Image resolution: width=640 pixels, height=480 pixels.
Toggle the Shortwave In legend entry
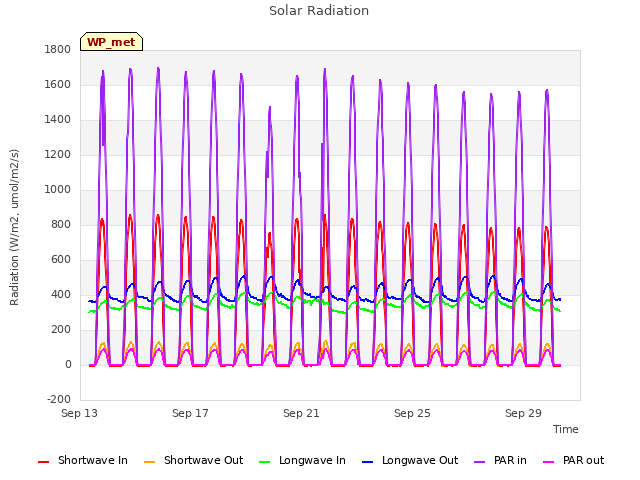(83, 460)
